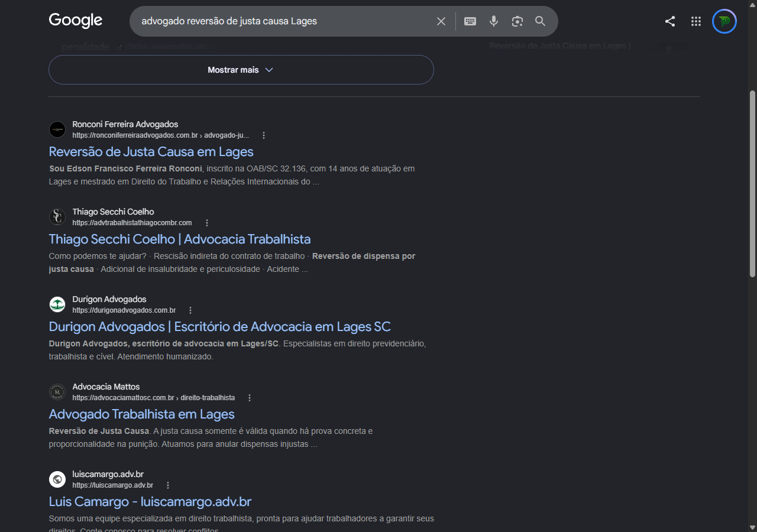Click the Durigon Advogados site name

[109, 299]
